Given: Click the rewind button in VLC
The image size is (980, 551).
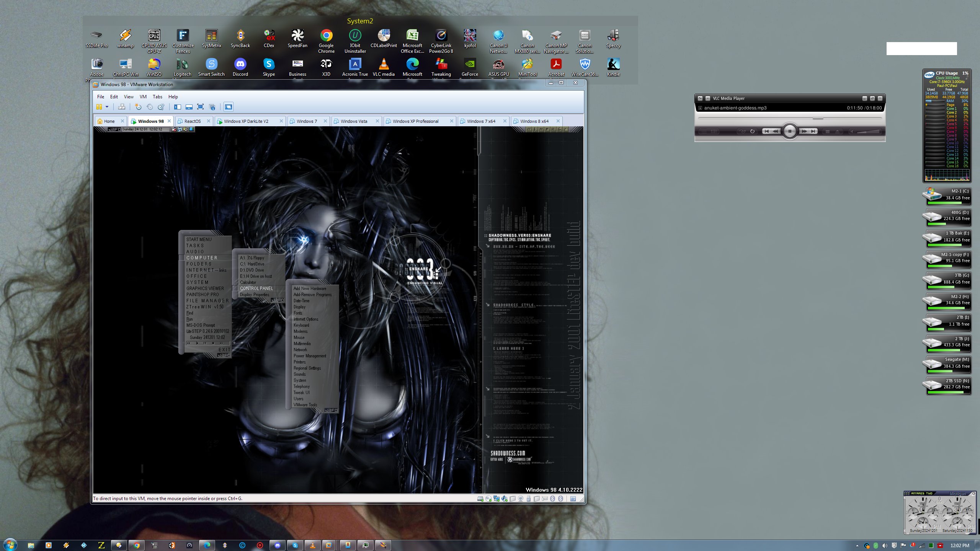Looking at the screenshot, I should (x=775, y=131).
